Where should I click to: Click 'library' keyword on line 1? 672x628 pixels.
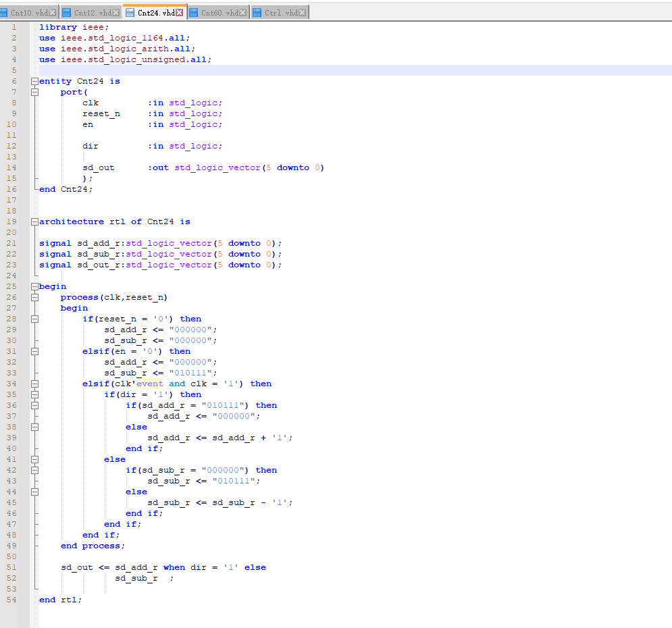tap(58, 27)
